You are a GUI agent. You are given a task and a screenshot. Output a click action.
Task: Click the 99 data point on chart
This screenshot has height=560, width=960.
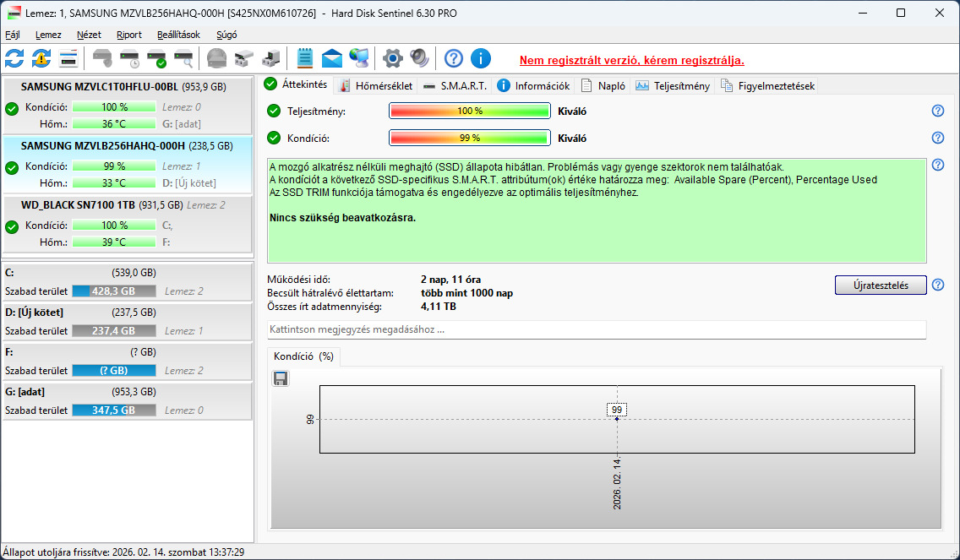click(x=617, y=419)
